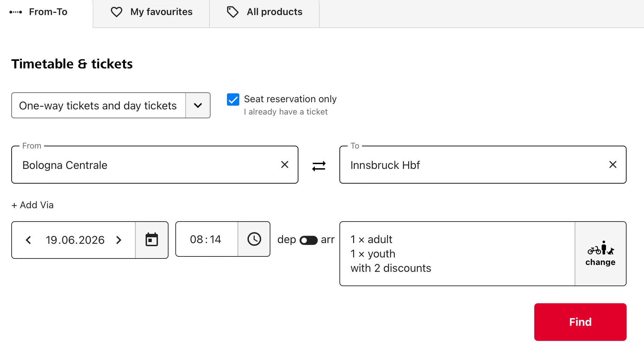Click the passengers summary box
Viewport: 644px width, 359px height.
[457, 253]
